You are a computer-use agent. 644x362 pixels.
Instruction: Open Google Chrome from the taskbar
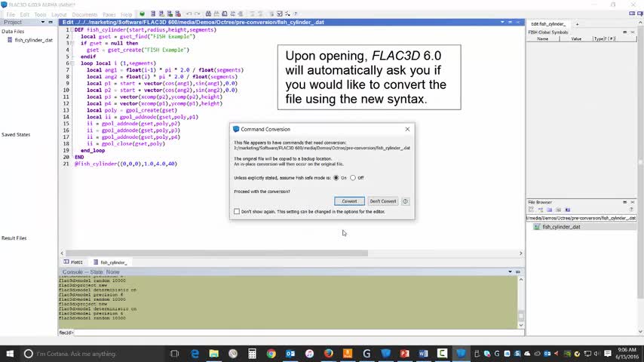pos(271,354)
